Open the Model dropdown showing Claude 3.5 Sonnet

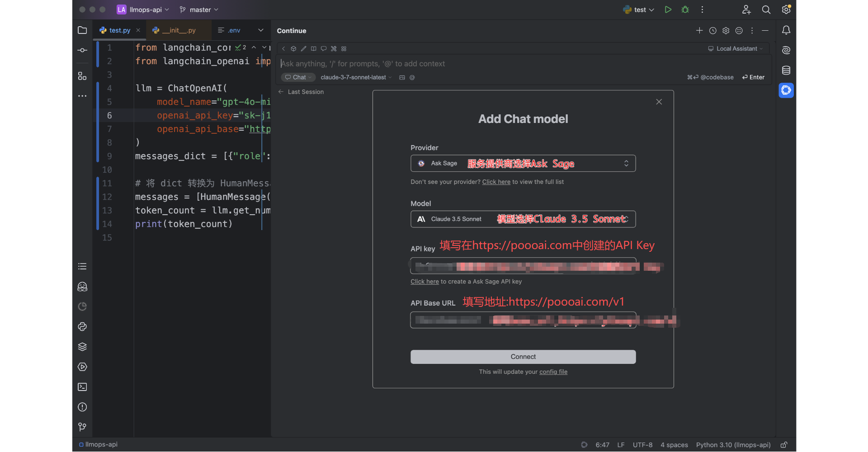click(x=523, y=219)
